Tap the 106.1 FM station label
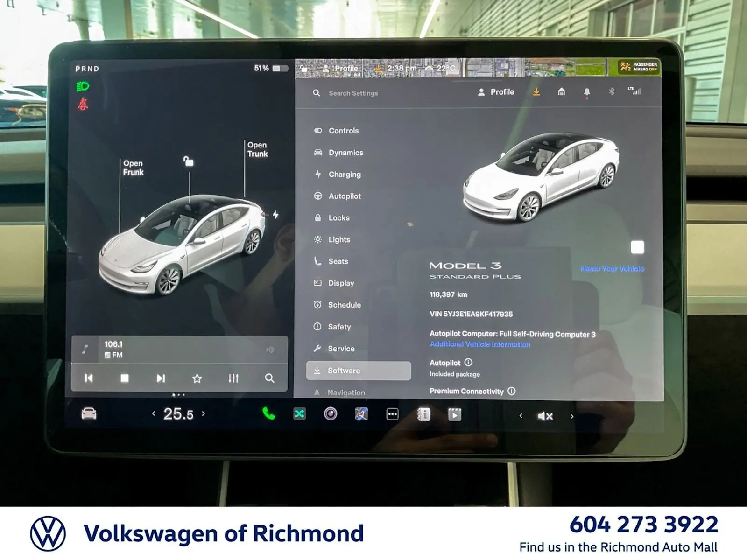The image size is (747, 560). [x=113, y=350]
